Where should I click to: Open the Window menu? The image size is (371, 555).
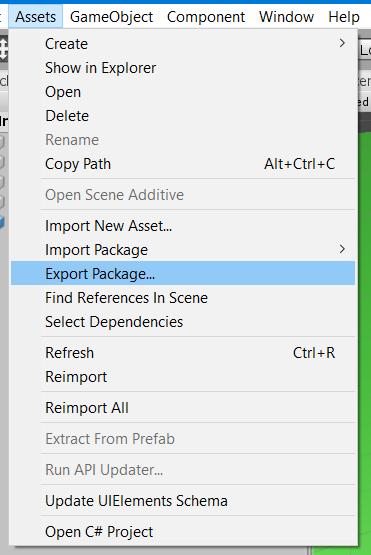click(x=286, y=17)
